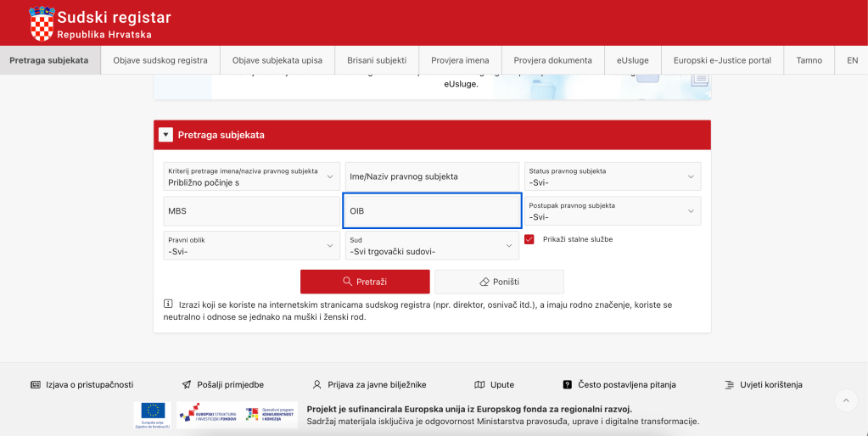Click the map icon next to Upute
Screen dimensions: 868x436
click(x=479, y=384)
